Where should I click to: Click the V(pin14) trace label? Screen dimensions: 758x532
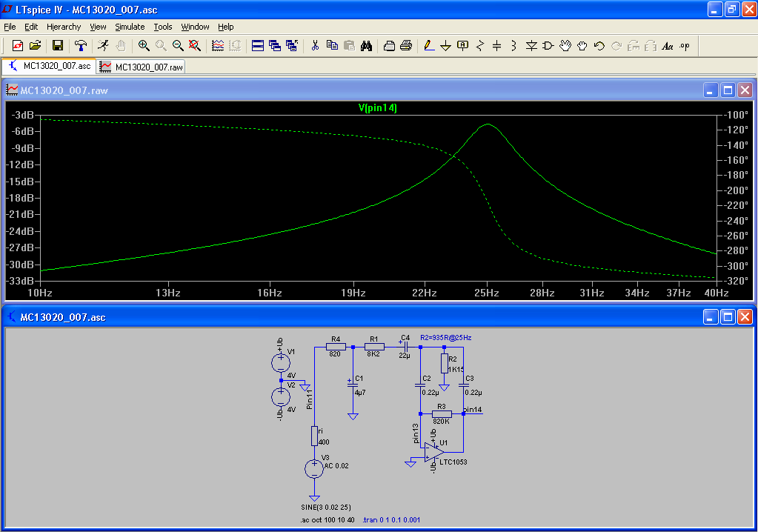pyautogui.click(x=378, y=108)
